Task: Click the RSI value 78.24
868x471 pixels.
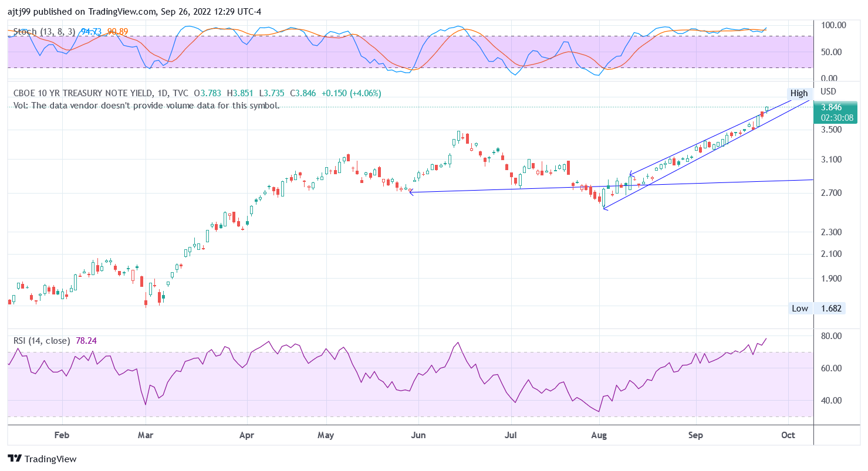Action: click(x=86, y=340)
